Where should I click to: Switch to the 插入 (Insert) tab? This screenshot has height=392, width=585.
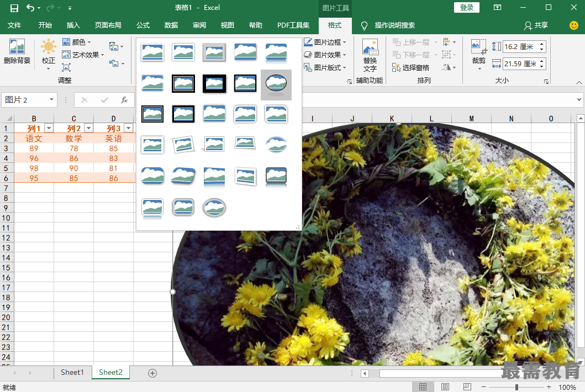73,25
